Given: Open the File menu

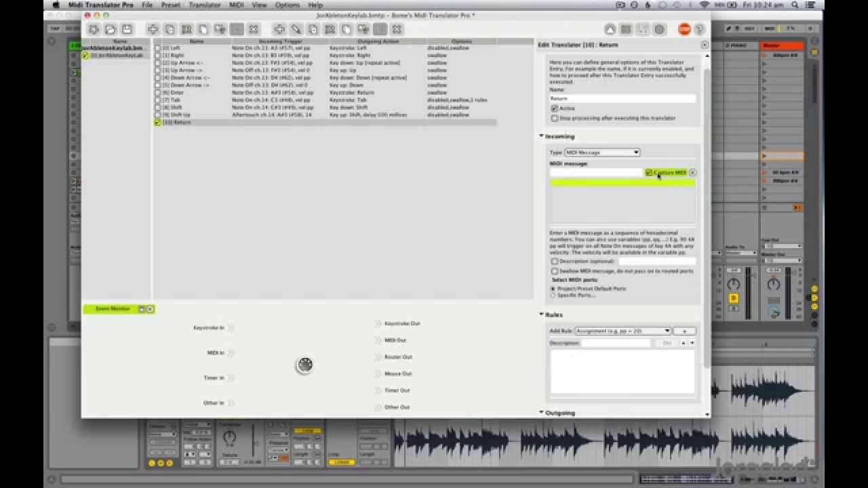Looking at the screenshot, I should click(x=147, y=5).
